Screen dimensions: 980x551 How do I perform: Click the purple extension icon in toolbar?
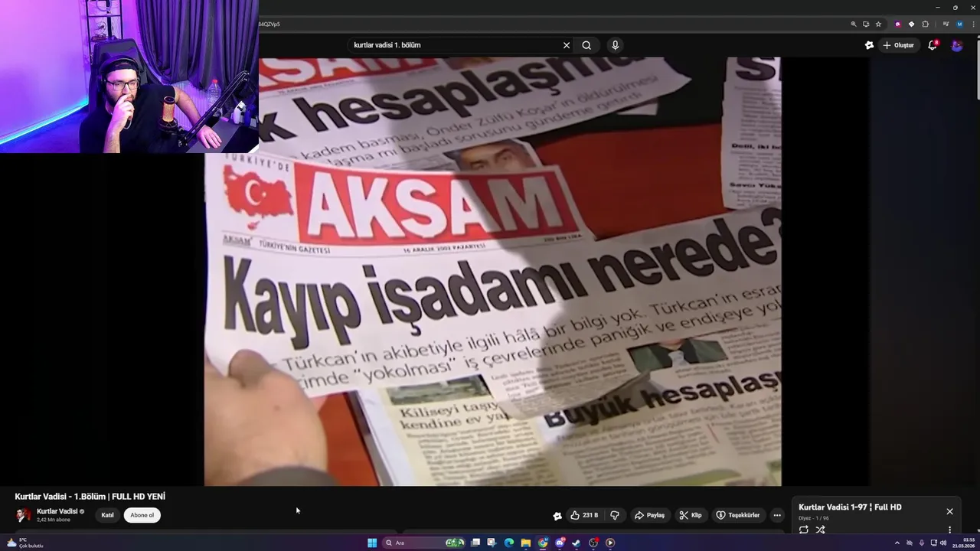coord(898,24)
